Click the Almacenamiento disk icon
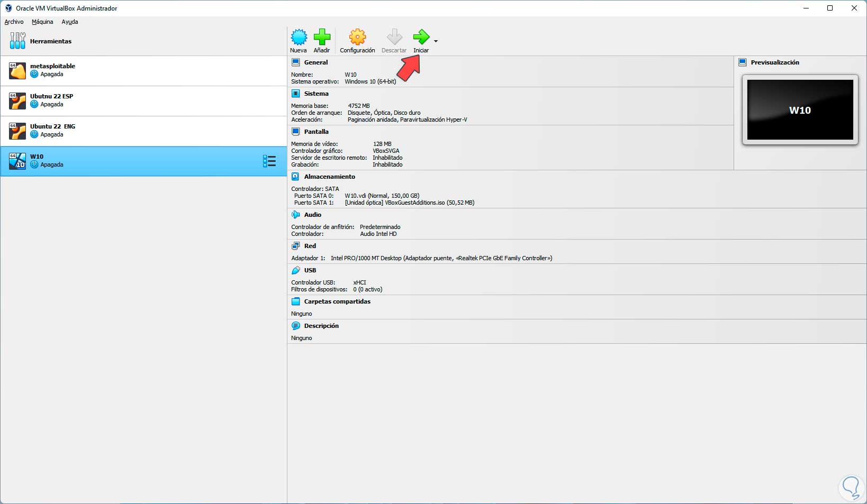This screenshot has width=867, height=504. [296, 177]
